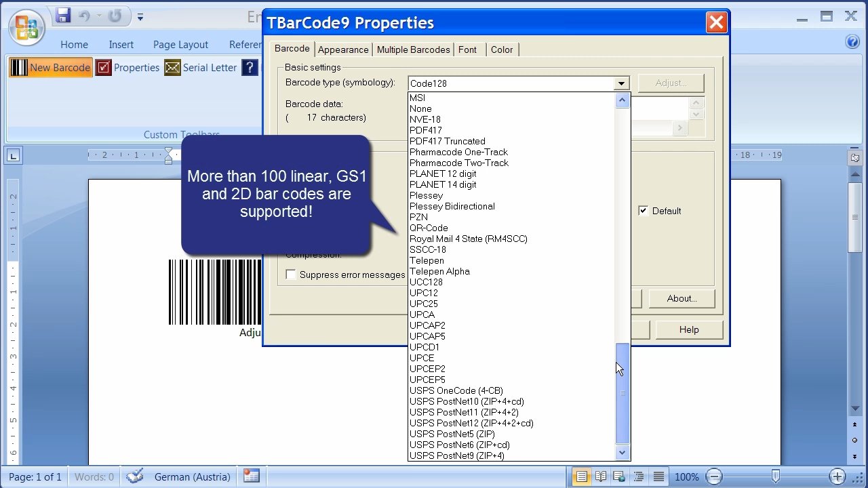Open language setting German (Austria)

pos(193,476)
